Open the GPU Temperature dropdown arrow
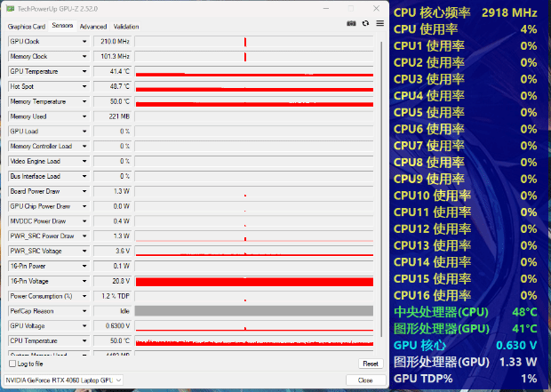 click(84, 71)
